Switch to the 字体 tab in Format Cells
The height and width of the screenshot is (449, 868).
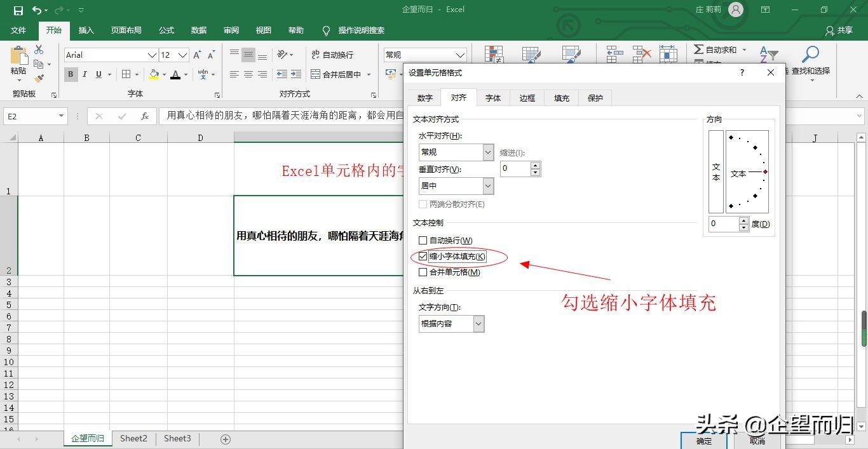pos(492,98)
